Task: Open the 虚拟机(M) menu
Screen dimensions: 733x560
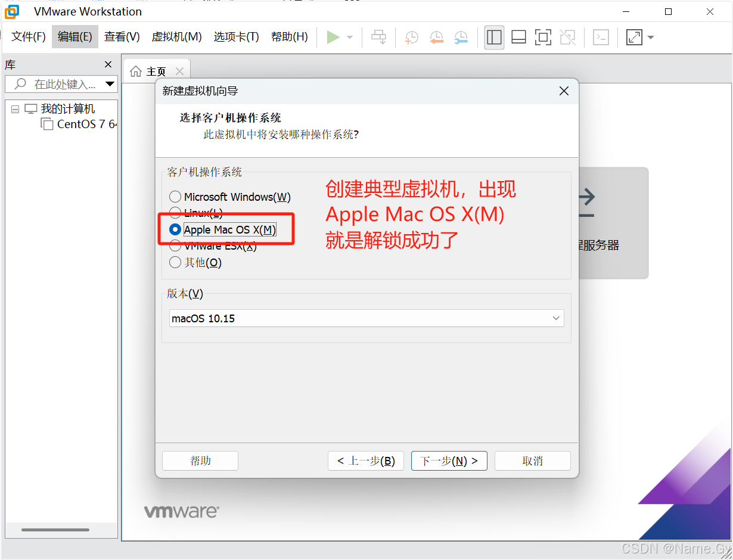Action: (x=176, y=37)
